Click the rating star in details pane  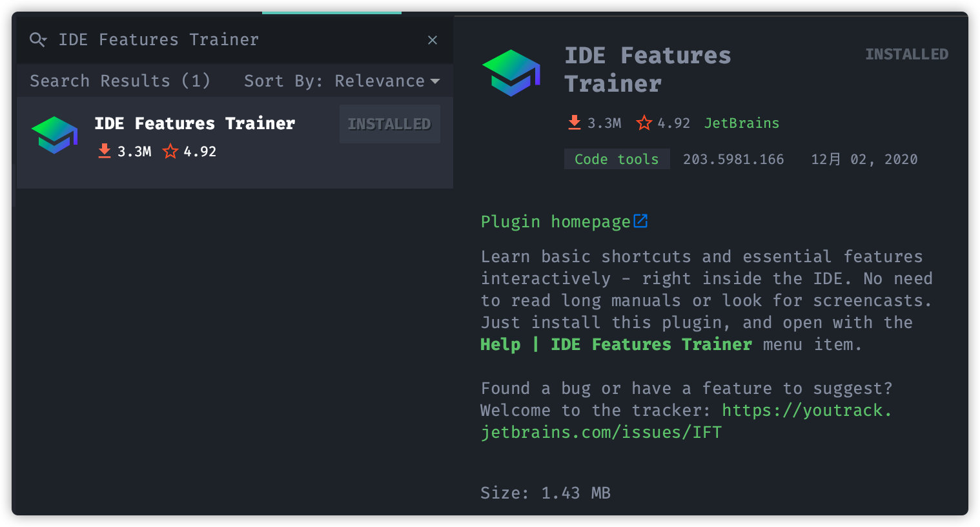pos(644,123)
